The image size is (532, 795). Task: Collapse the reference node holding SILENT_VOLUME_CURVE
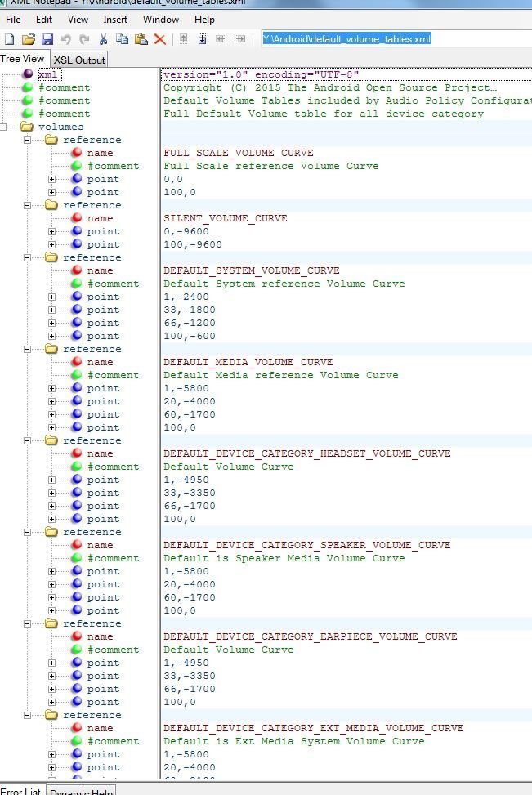pos(28,205)
